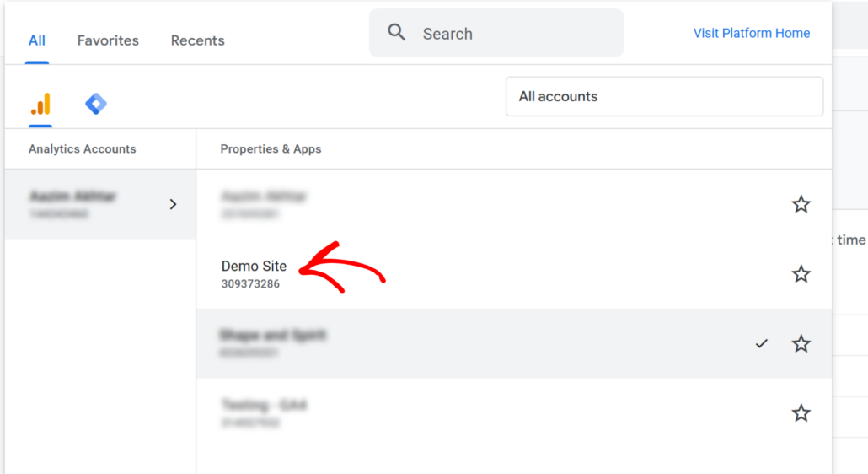
Task: Click the Search input field
Action: tap(496, 33)
